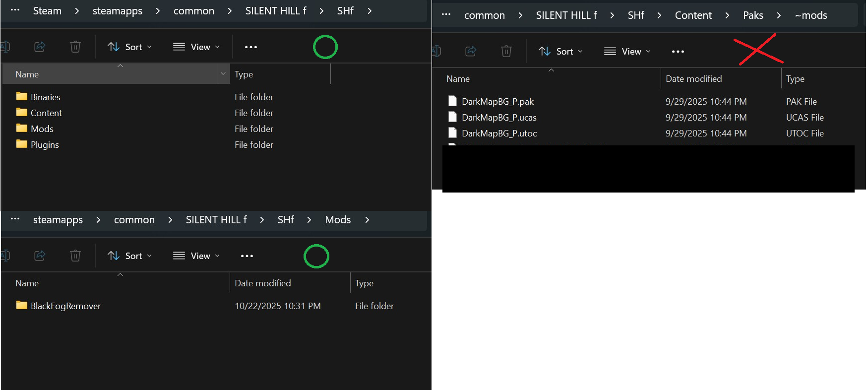Select DarkMapBG_P.pak file icon
868x390 pixels.
click(x=452, y=101)
